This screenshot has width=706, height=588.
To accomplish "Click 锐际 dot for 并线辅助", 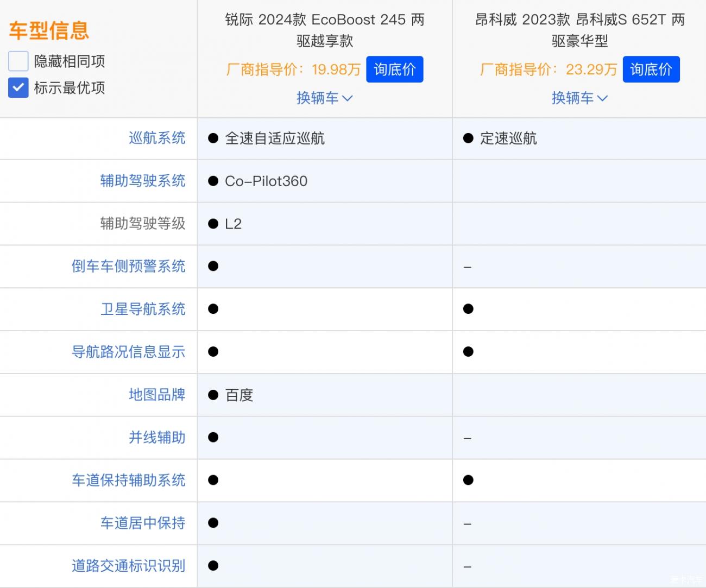I will tap(213, 437).
